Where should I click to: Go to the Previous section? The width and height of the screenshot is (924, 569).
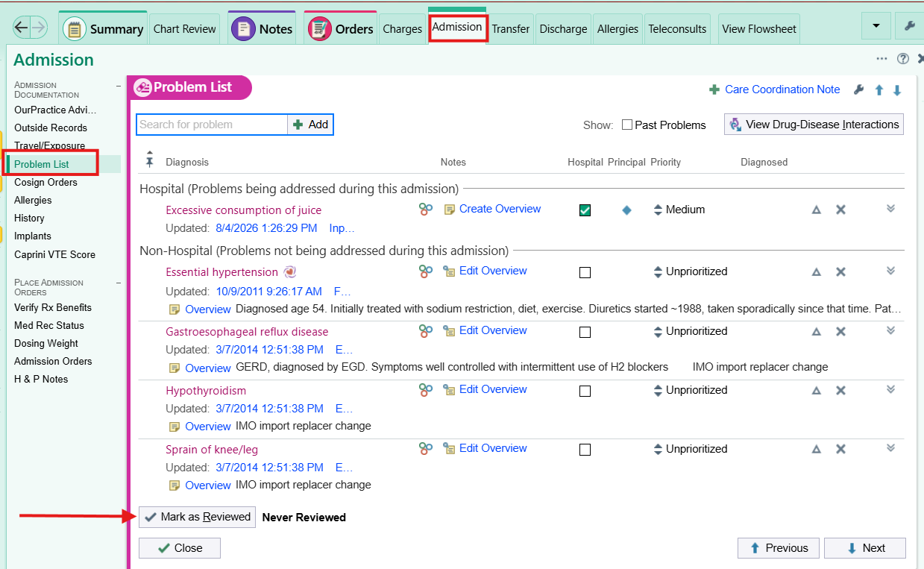click(779, 548)
